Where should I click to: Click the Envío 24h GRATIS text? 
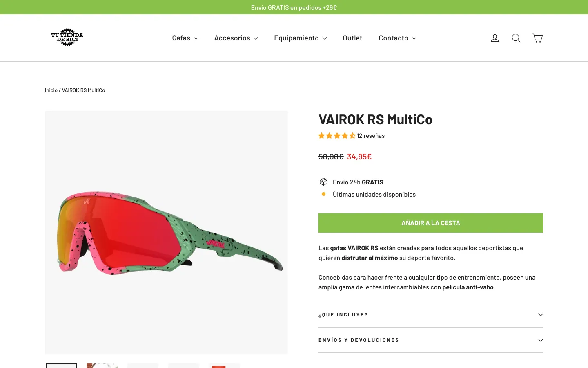tap(358, 182)
